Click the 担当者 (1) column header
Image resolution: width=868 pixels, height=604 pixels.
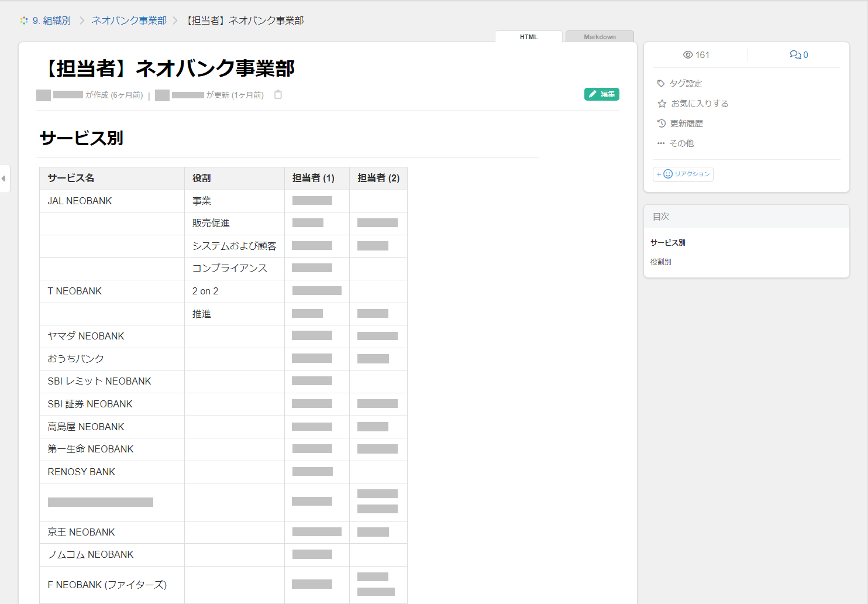[317, 179]
